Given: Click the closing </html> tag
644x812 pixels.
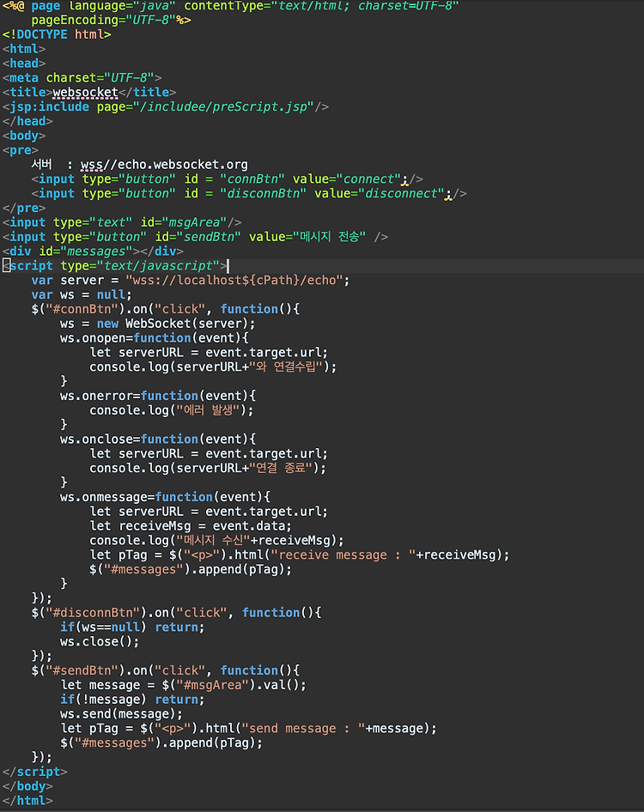Looking at the screenshot, I should click(27, 801).
